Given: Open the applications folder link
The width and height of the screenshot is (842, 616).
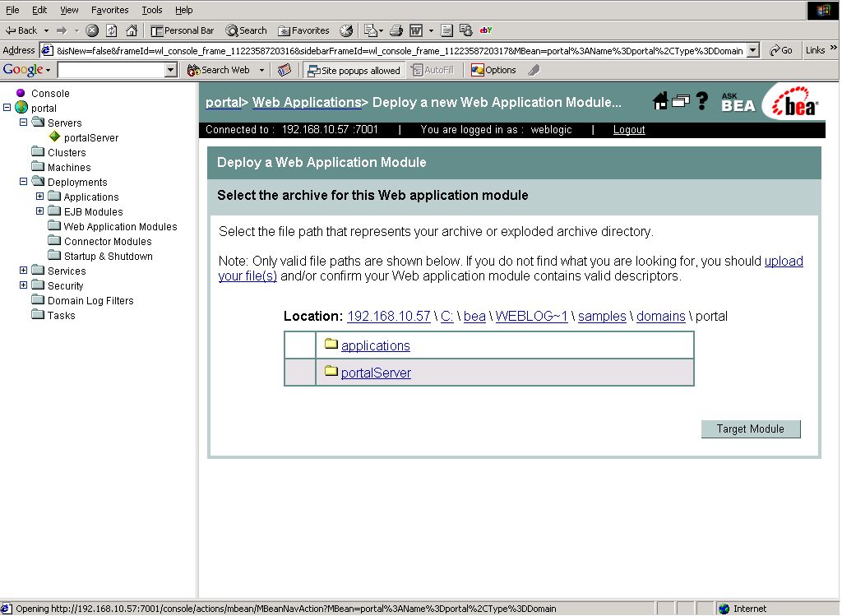Looking at the screenshot, I should [x=375, y=346].
